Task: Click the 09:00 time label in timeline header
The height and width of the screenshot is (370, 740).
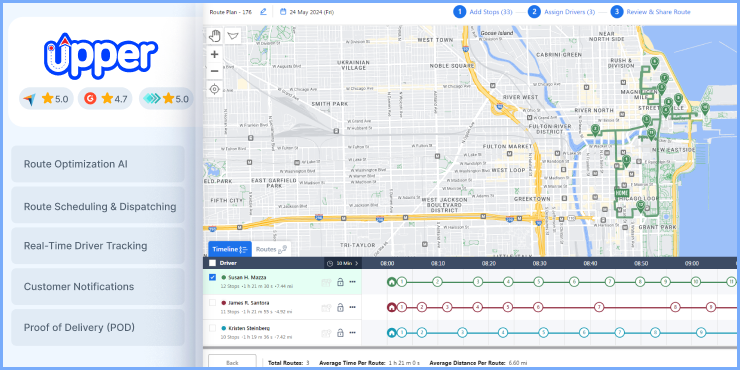Action: pos(692,263)
